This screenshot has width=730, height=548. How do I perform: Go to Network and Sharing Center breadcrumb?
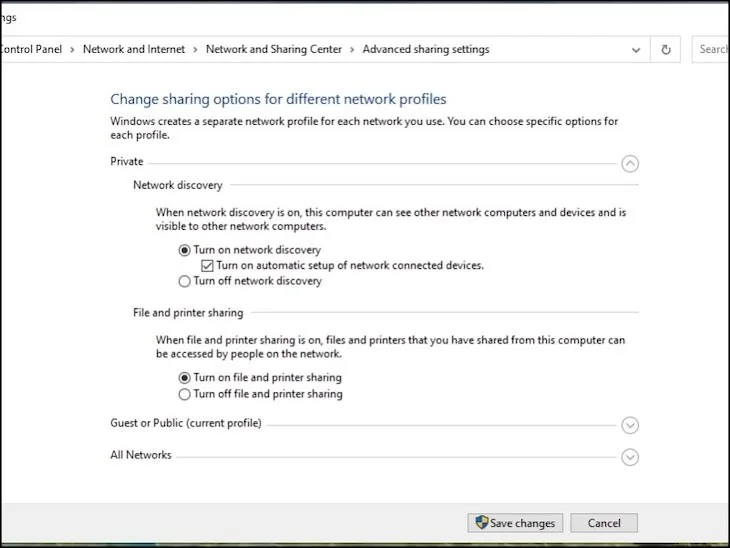pos(273,49)
